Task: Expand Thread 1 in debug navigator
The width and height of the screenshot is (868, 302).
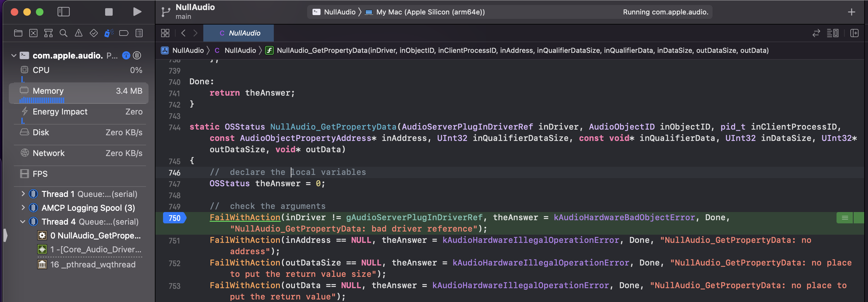Action: 23,194
